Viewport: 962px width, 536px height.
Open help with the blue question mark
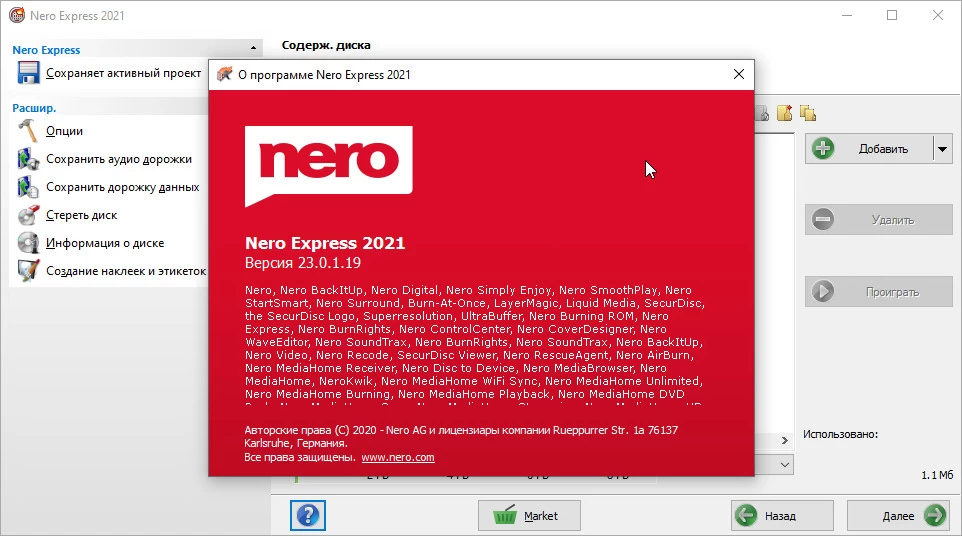(309, 516)
